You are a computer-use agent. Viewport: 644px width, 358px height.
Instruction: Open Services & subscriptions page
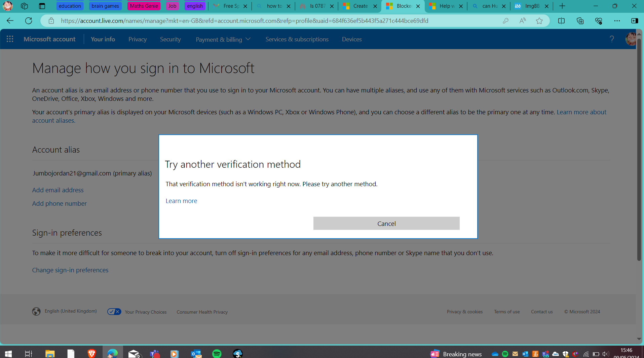click(297, 39)
